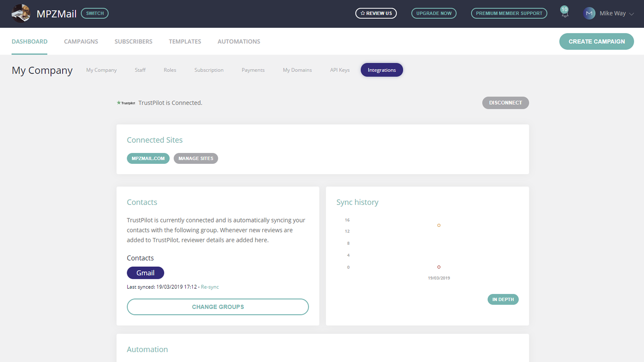Open the Campaigns tab
Screen dimensions: 644x362
(81, 41)
